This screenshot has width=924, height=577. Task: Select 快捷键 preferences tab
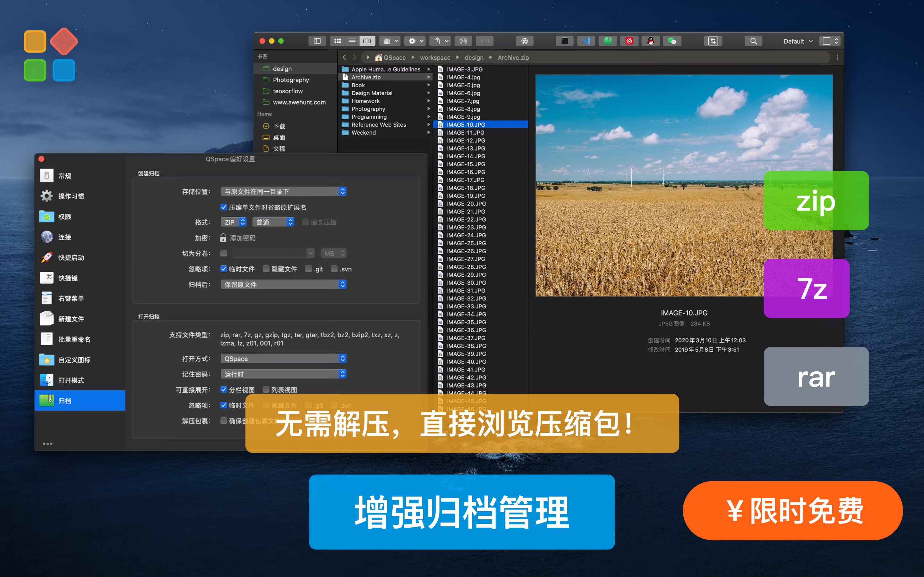(68, 278)
